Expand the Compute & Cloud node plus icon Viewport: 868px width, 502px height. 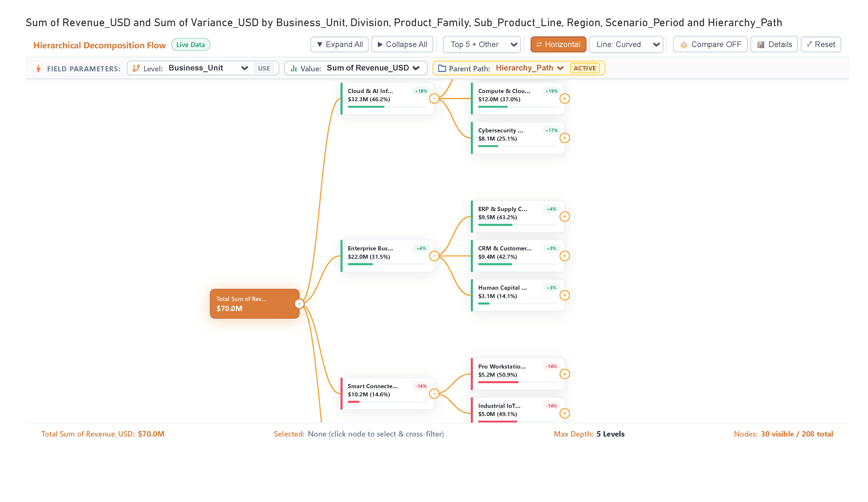[x=564, y=99]
